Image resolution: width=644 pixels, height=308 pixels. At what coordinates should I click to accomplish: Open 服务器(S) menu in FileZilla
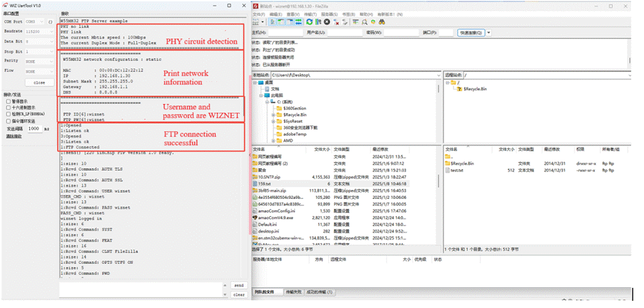point(329,14)
